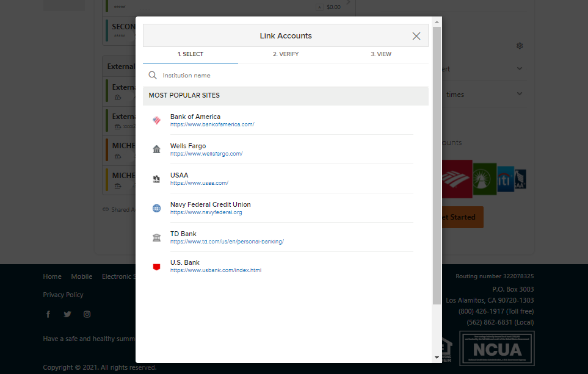Click the search magnifier icon
588x374 pixels.
152,75
